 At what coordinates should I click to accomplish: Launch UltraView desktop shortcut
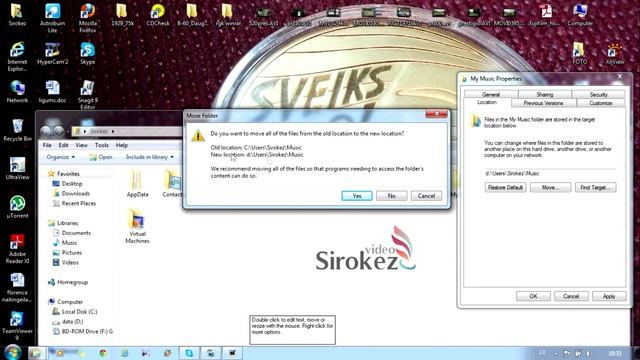[17, 169]
